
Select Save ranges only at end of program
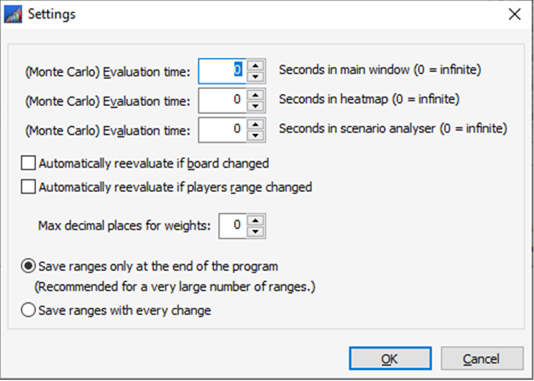pyautogui.click(x=28, y=266)
